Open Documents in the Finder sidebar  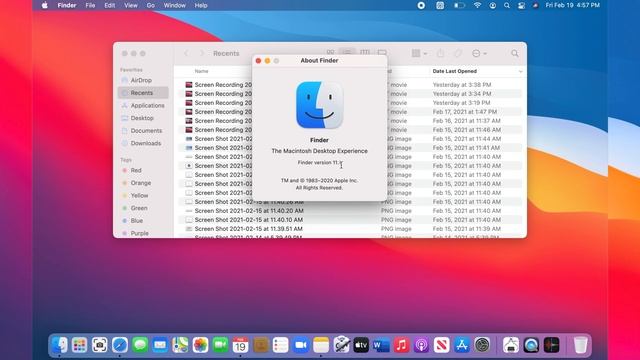coord(143,131)
